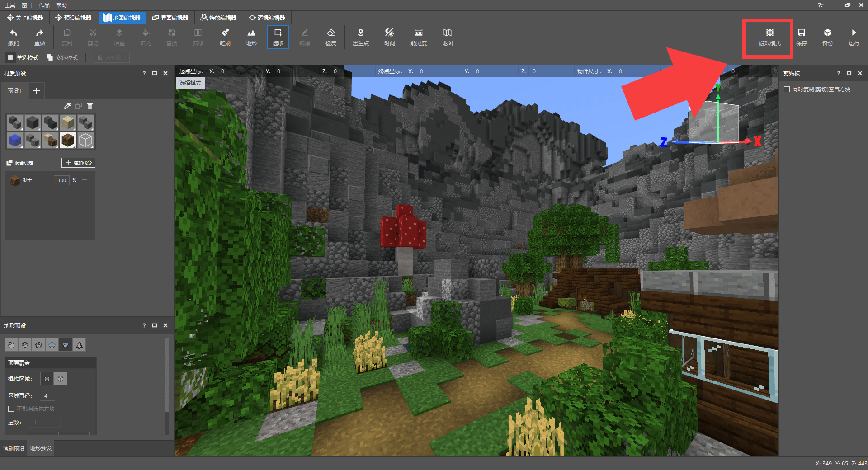Select the third terrain preset icon
Image resolution: width=868 pixels, height=470 pixels.
pos(38,345)
